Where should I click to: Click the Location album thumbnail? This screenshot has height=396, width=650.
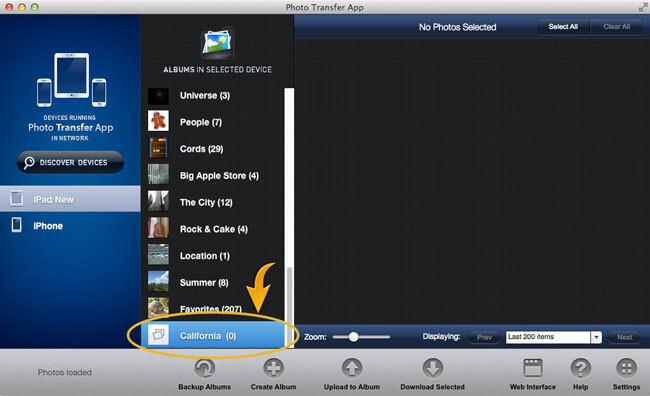pos(158,255)
